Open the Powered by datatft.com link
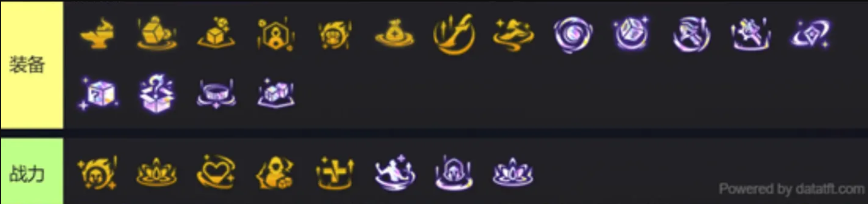Screen dimensions: 868x204 (x=791, y=189)
